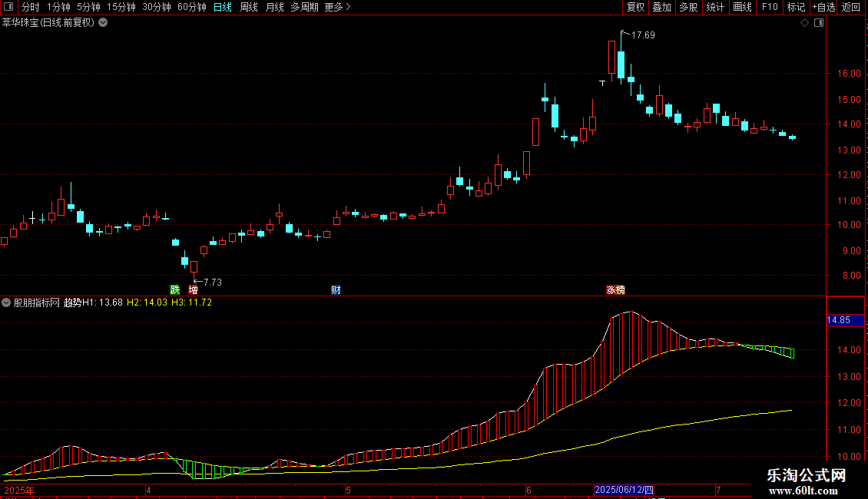The height and width of the screenshot is (499, 868).
Task: Click the 涨榜 event marker
Action: click(615, 290)
